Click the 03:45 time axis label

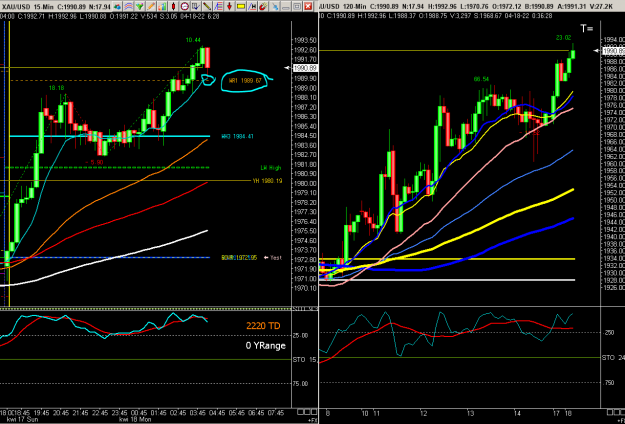click(197, 412)
